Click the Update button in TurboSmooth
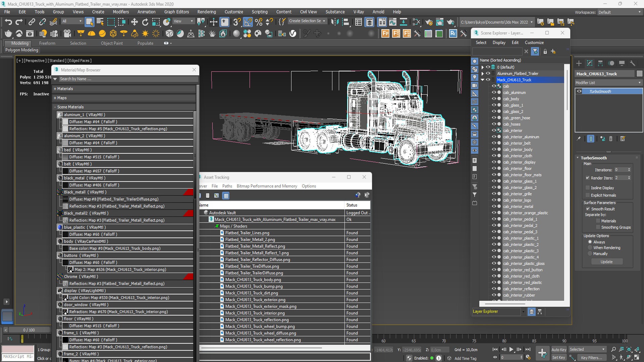The width and height of the screenshot is (644, 362). tap(606, 262)
